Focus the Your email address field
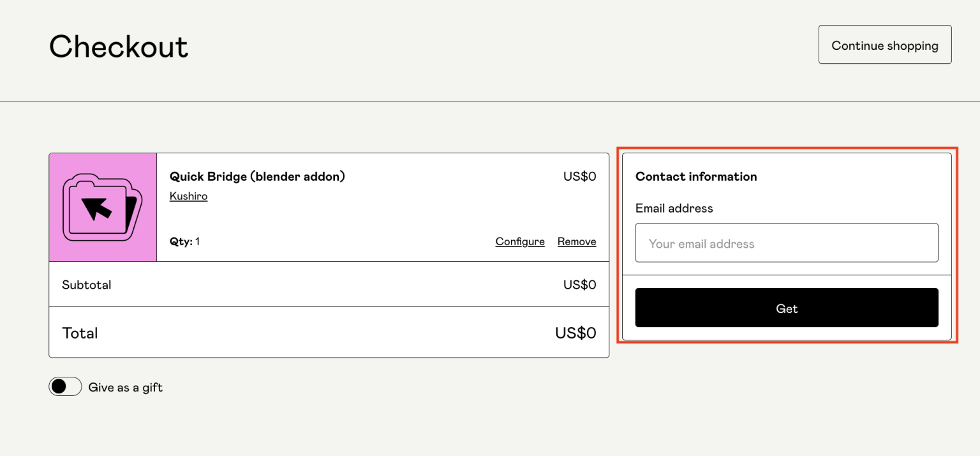 [x=786, y=243]
